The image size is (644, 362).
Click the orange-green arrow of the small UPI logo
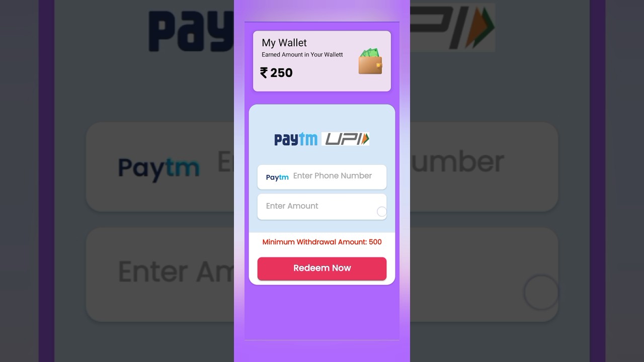(x=365, y=139)
